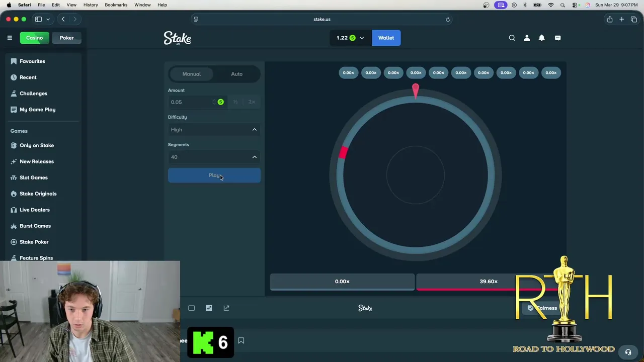Click the red segment on wheel
This screenshot has width=644, height=362.
343,152
